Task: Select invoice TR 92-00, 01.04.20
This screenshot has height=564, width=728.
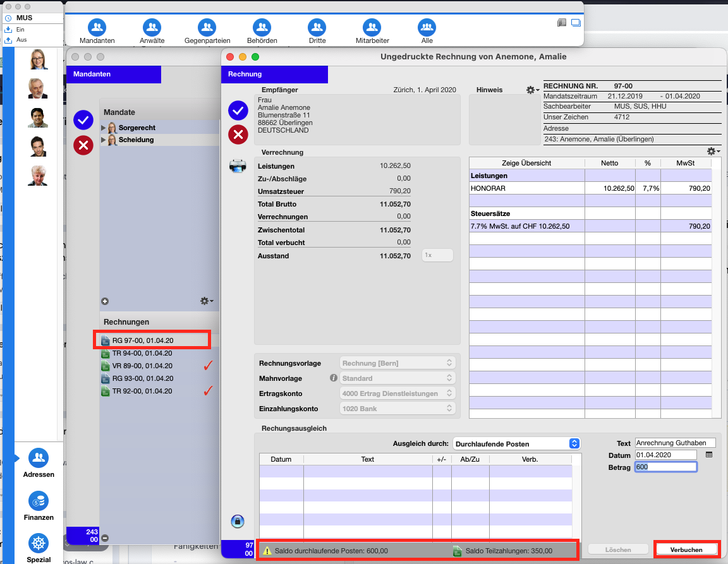Action: click(x=159, y=391)
